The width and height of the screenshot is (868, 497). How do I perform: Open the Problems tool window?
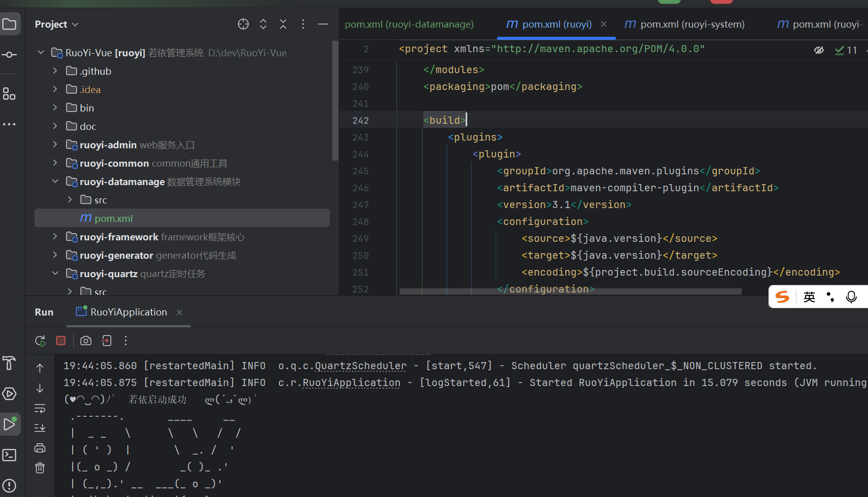click(x=10, y=486)
